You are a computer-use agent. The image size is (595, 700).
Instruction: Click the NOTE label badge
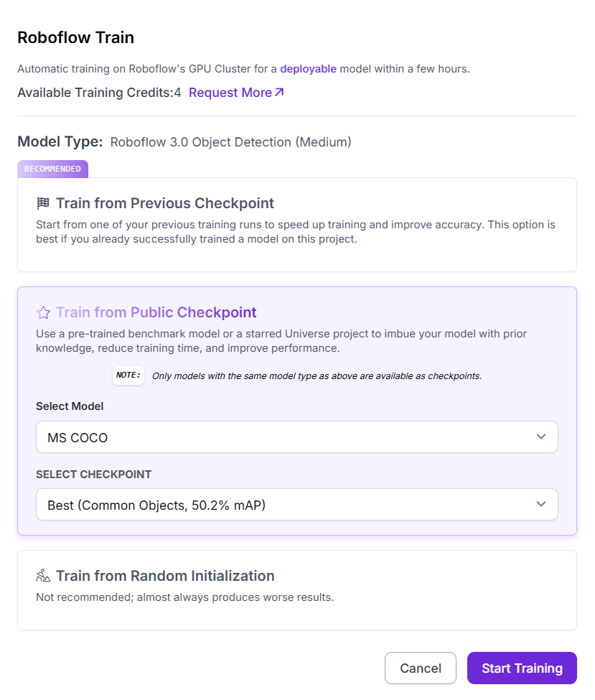tap(128, 375)
